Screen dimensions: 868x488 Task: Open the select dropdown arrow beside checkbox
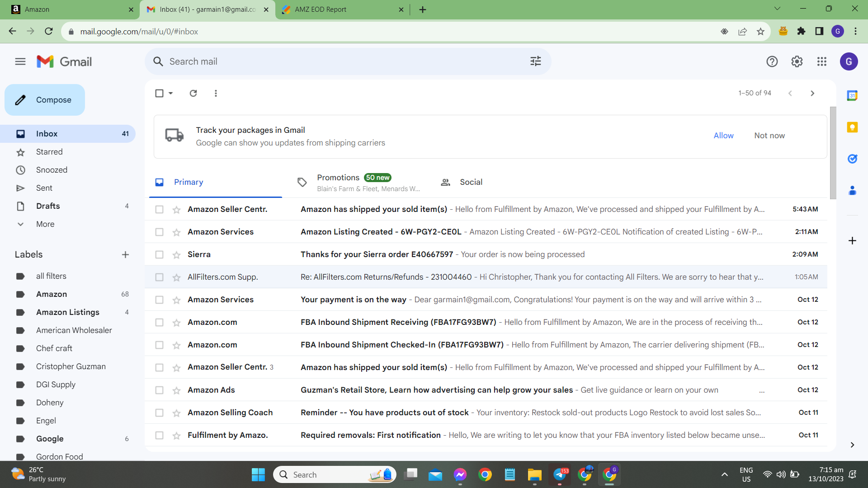[171, 93]
